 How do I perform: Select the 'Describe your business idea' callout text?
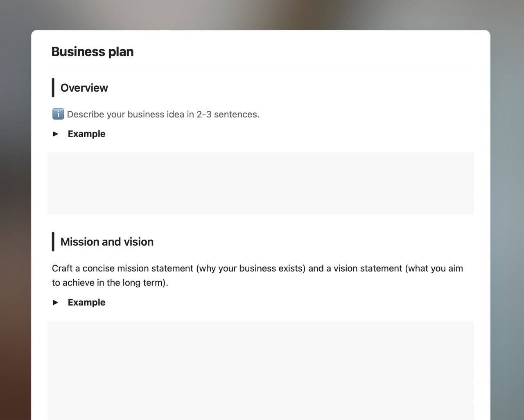[163, 115]
